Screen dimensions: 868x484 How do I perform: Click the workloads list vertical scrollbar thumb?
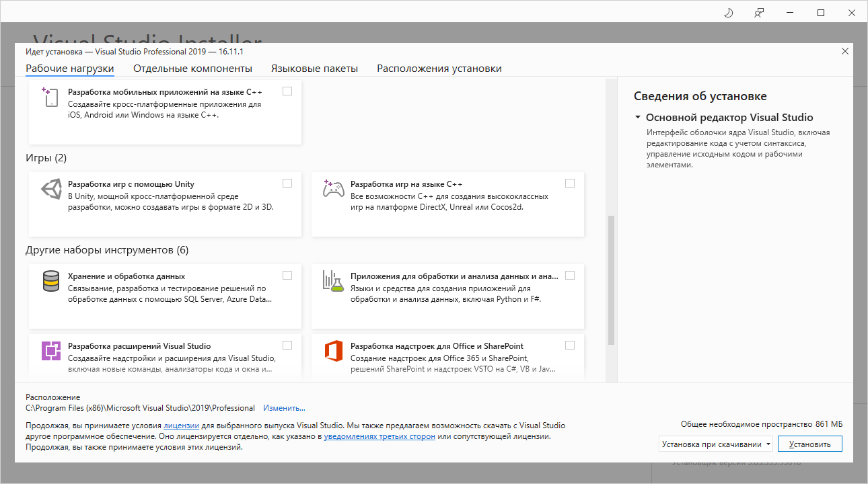(x=611, y=280)
